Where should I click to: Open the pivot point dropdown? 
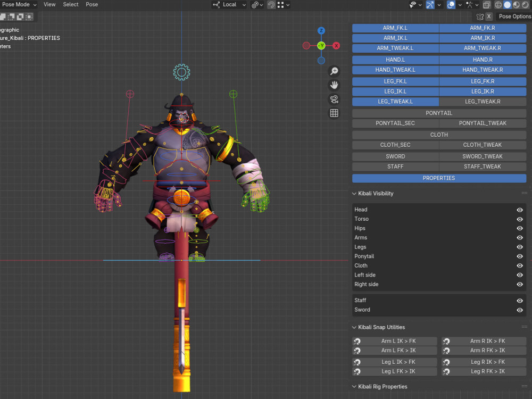click(x=257, y=5)
